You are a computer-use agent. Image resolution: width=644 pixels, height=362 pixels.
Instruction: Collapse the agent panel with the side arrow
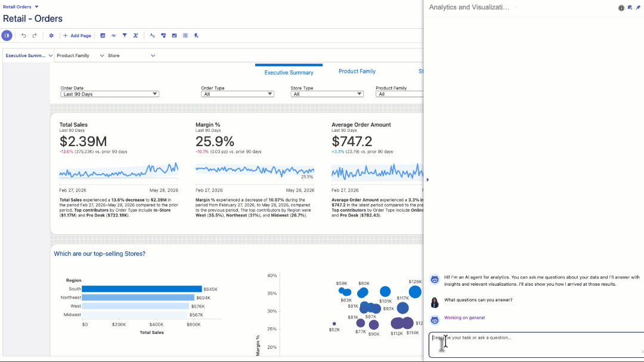pos(428,180)
